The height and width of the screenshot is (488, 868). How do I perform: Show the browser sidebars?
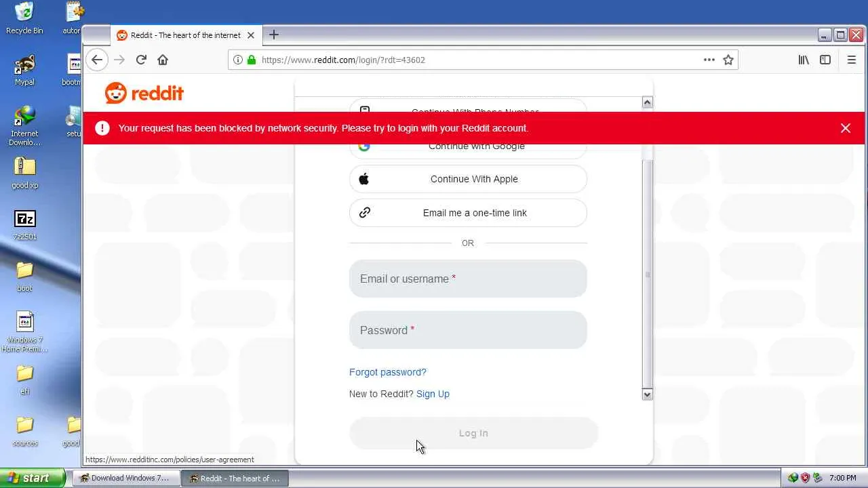click(825, 60)
